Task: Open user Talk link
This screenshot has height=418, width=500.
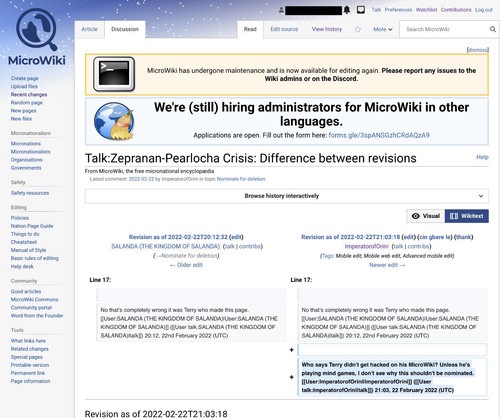Action: coord(376,10)
